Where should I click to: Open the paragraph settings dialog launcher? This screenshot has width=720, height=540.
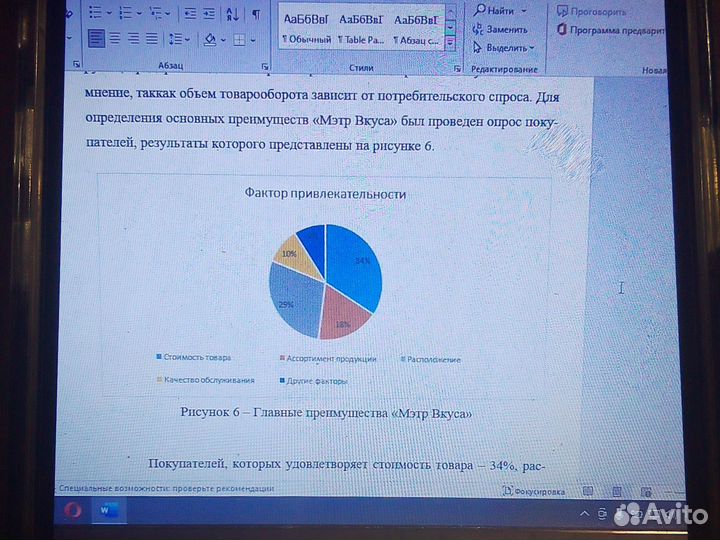[265, 67]
